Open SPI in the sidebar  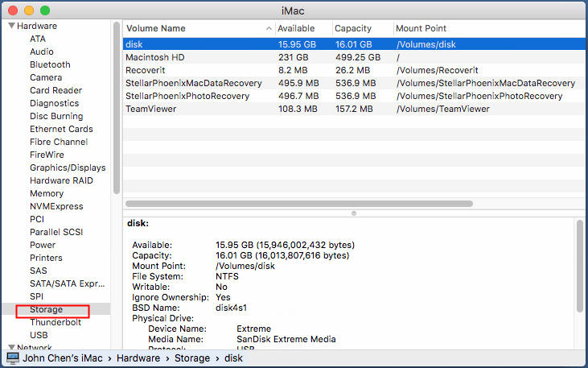pos(37,296)
